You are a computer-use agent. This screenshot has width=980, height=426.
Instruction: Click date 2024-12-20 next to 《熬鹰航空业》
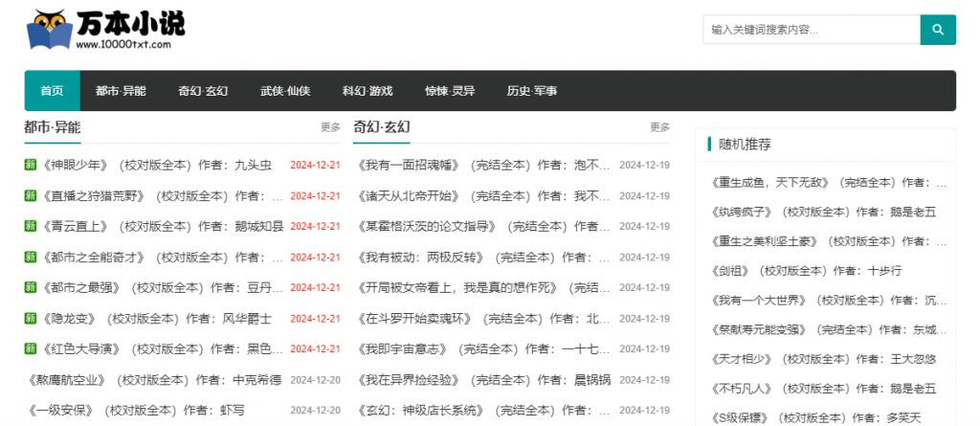(315, 380)
